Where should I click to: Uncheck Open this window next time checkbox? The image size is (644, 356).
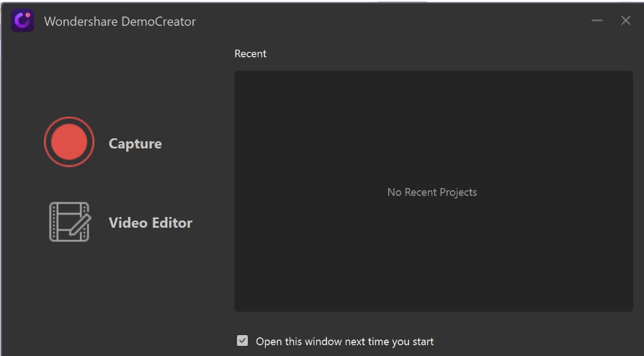click(242, 340)
